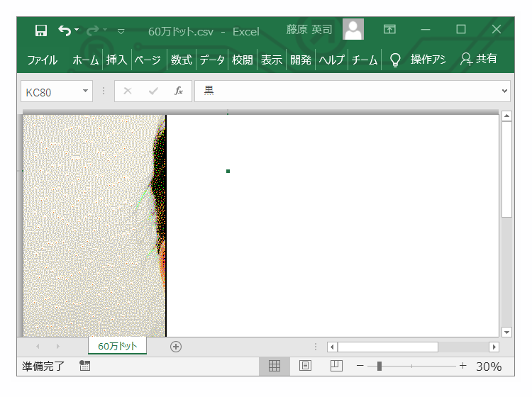Customize the Quick Access Toolbar
Screen dimensions: 532x397
(121, 31)
